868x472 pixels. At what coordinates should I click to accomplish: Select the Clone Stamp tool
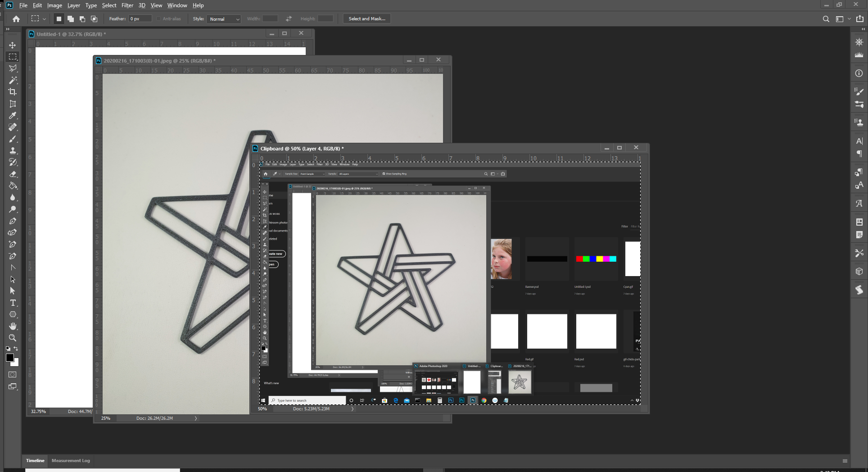pyautogui.click(x=13, y=151)
